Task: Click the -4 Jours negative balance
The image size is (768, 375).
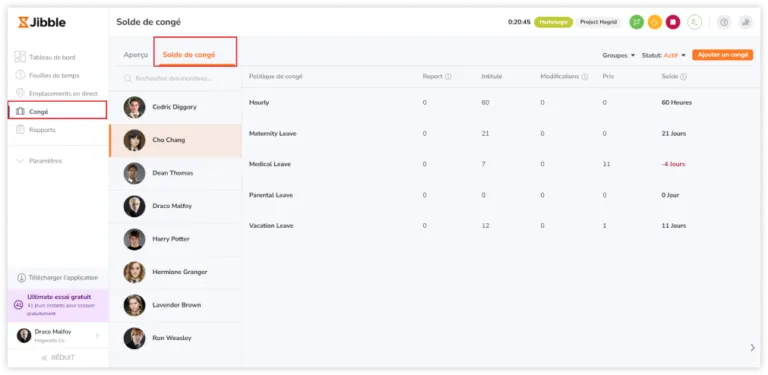Action: click(x=673, y=164)
